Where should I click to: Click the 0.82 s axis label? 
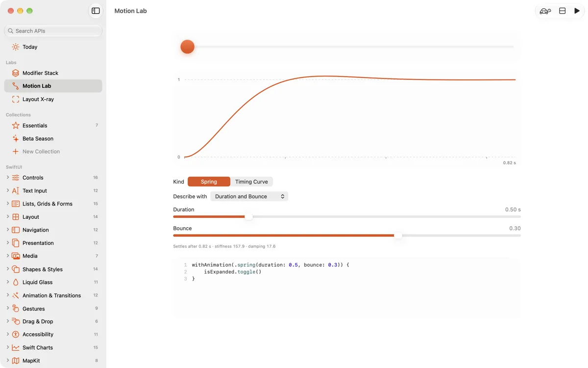[x=510, y=163]
